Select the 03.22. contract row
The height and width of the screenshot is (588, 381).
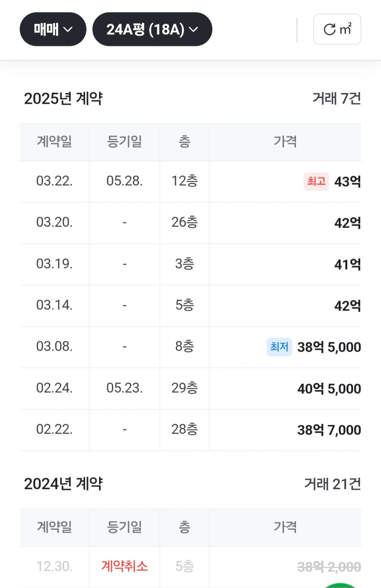point(190,182)
